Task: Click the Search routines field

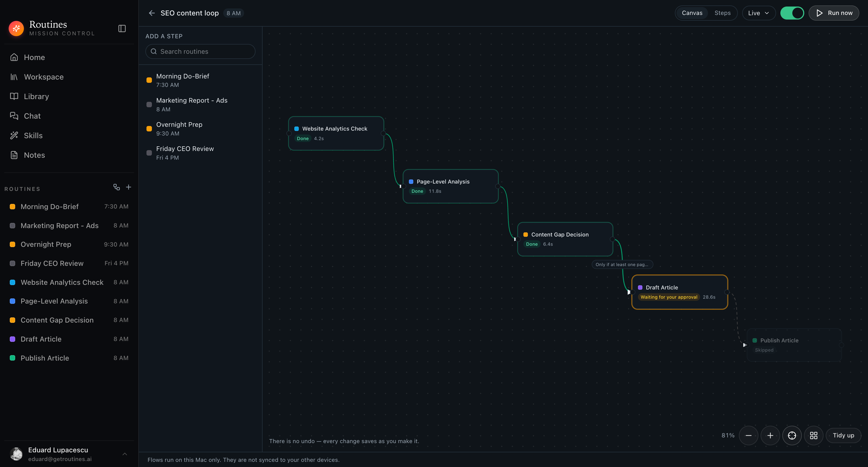Action: [x=200, y=52]
